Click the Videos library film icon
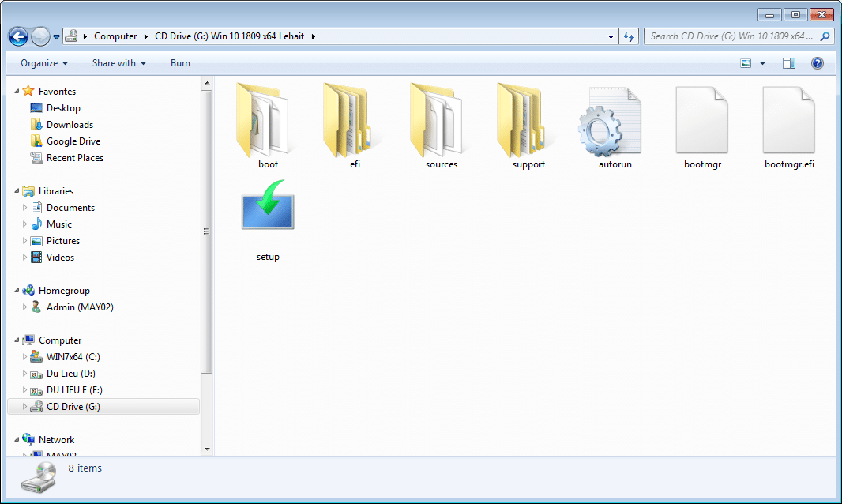The image size is (842, 504). (x=36, y=258)
